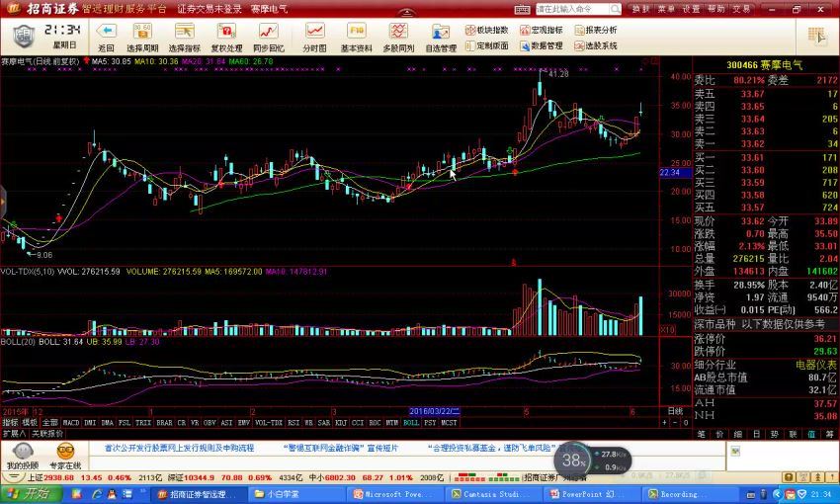
Task: Open Camtasia Studio from the taskbar
Action: [494, 494]
